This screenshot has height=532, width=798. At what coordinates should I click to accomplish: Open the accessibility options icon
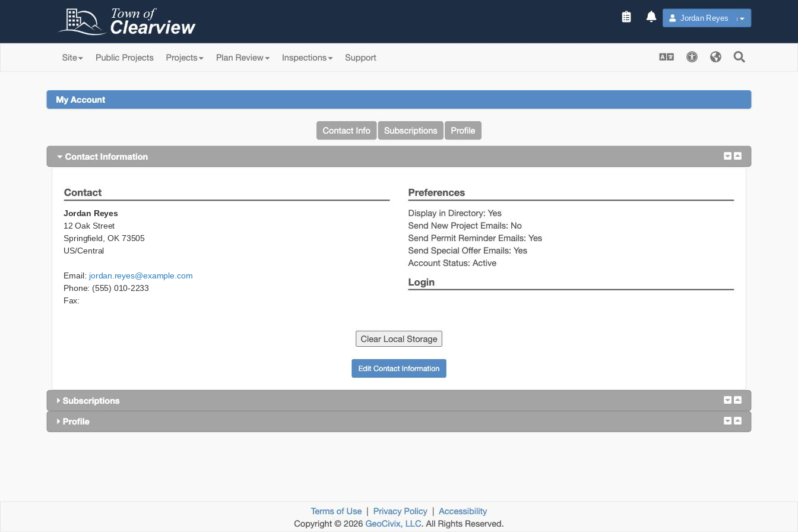(x=692, y=57)
